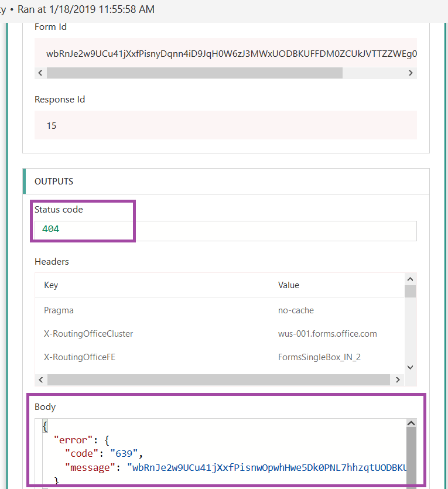This screenshot has width=448, height=489.
Task: Click the Headers horizontal scrollbar thumb
Action: tap(218, 380)
